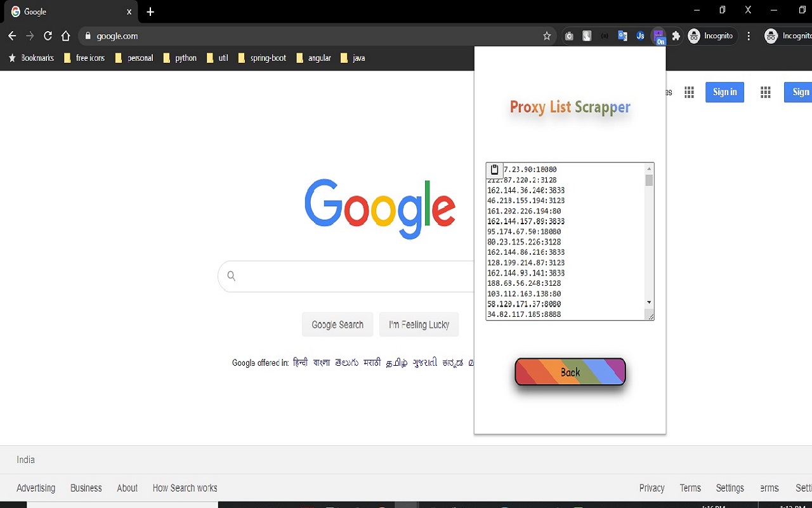Open the Extensions puzzle piece menu
Viewport: 812px width, 508px height.
click(x=676, y=36)
